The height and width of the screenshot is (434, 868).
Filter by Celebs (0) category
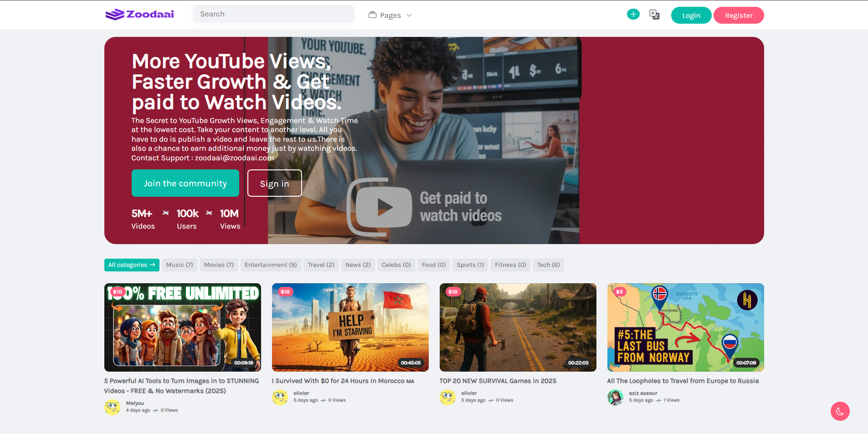point(396,265)
